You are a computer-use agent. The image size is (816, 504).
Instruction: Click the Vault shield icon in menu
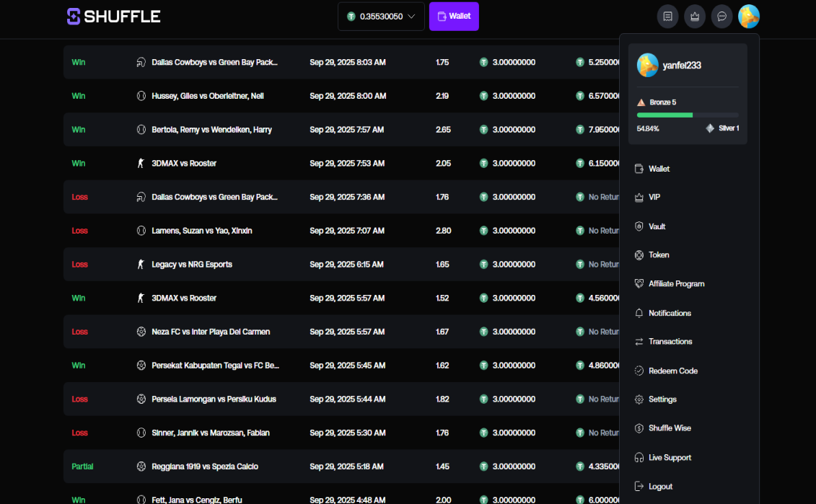639,226
